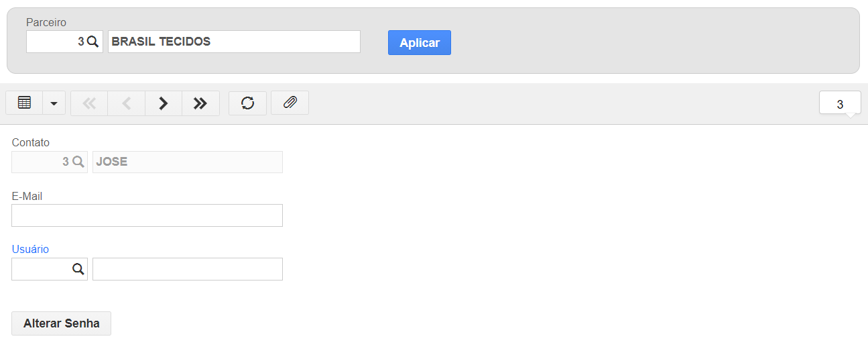Refresh the record data
Image resolution: width=868 pixels, height=357 pixels.
coord(247,103)
